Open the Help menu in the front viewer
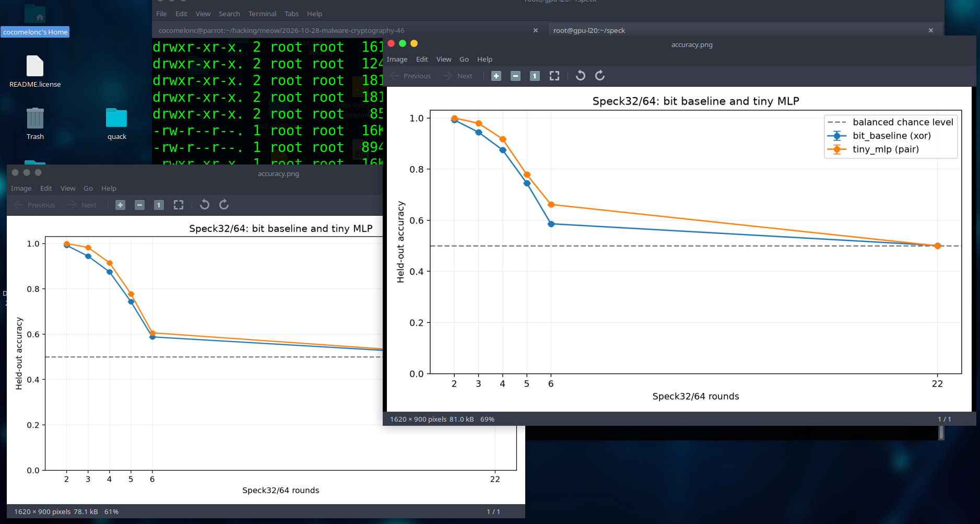 coord(485,60)
